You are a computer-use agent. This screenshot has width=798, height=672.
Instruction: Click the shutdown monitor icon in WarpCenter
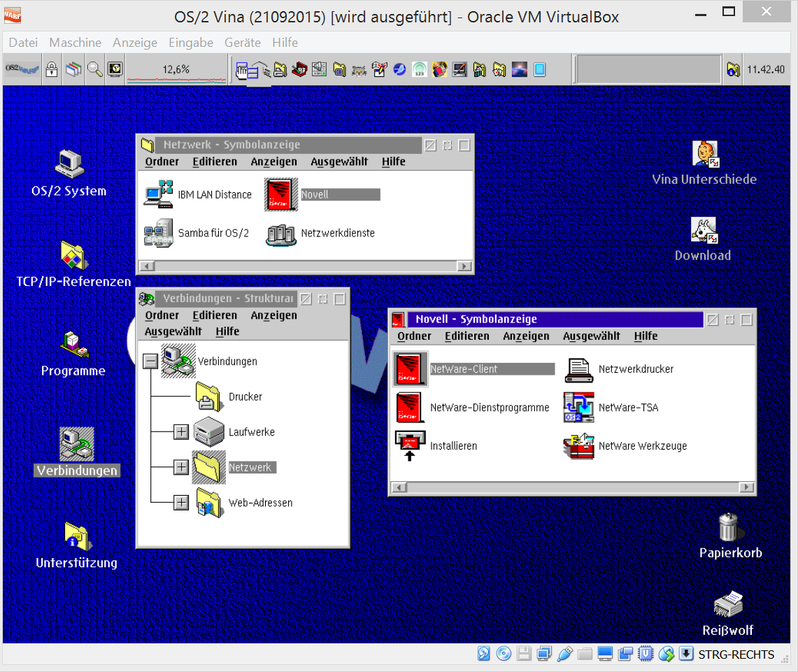(x=115, y=69)
